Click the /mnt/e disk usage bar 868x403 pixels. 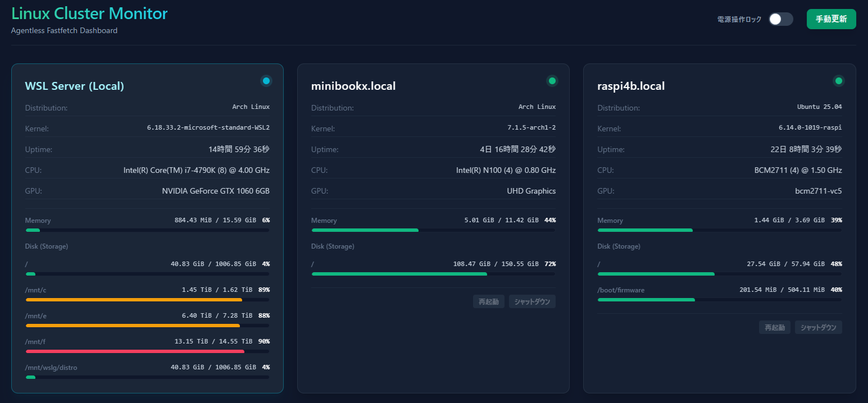[x=147, y=326]
